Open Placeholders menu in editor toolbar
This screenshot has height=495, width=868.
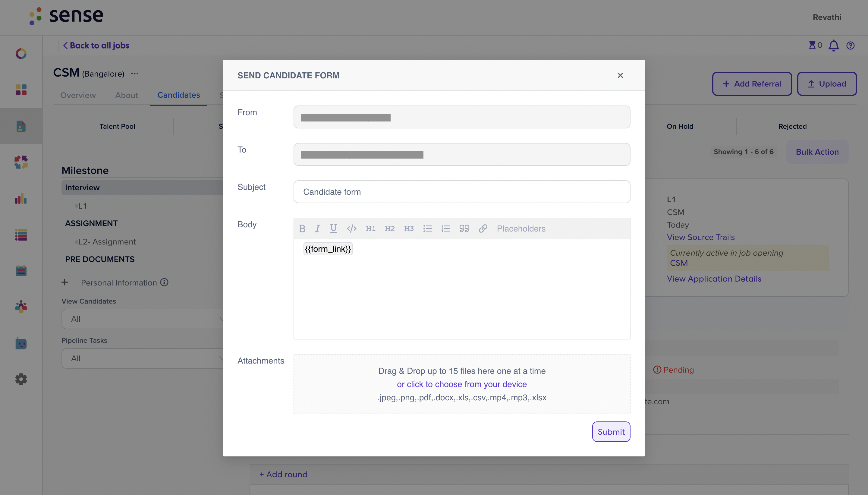[x=521, y=229]
